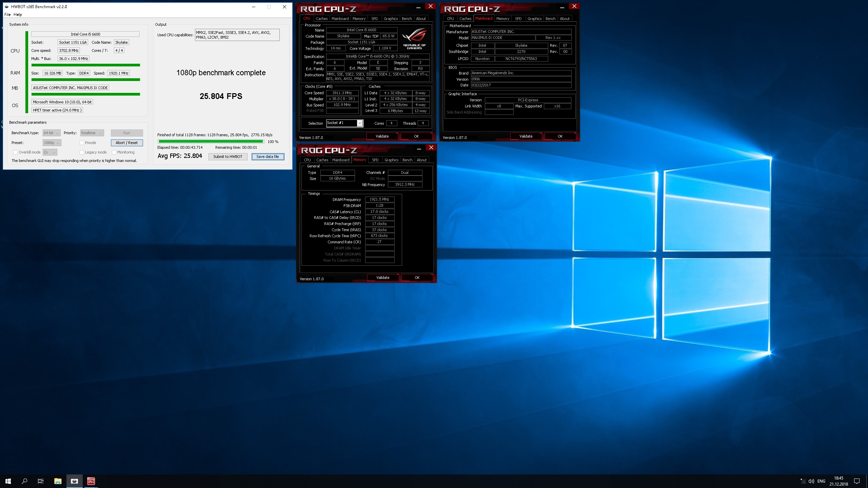Enable the Overkill mode checkbox
The width and height of the screenshot is (868, 488).
(15, 152)
